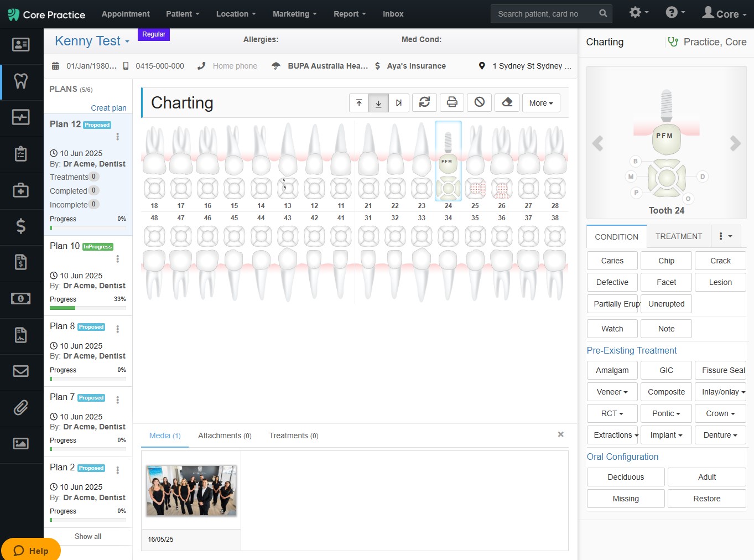Toggle the Deciduous oral configuration
The width and height of the screenshot is (754, 560).
[x=626, y=477]
